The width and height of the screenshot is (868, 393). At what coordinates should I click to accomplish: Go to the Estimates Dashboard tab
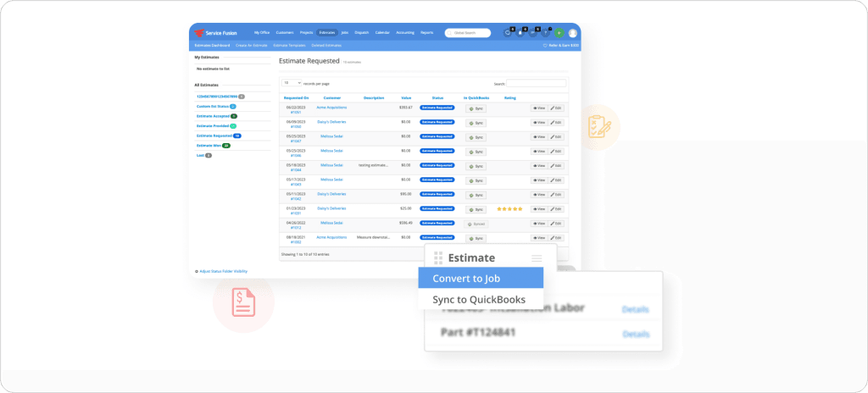(212, 46)
